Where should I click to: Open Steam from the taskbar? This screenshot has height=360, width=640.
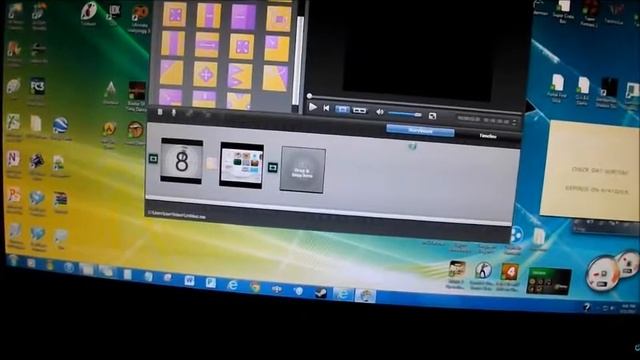coord(320,292)
